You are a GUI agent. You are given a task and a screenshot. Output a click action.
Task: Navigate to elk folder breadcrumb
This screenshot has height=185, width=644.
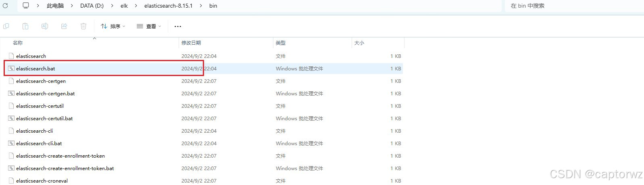coord(124,6)
